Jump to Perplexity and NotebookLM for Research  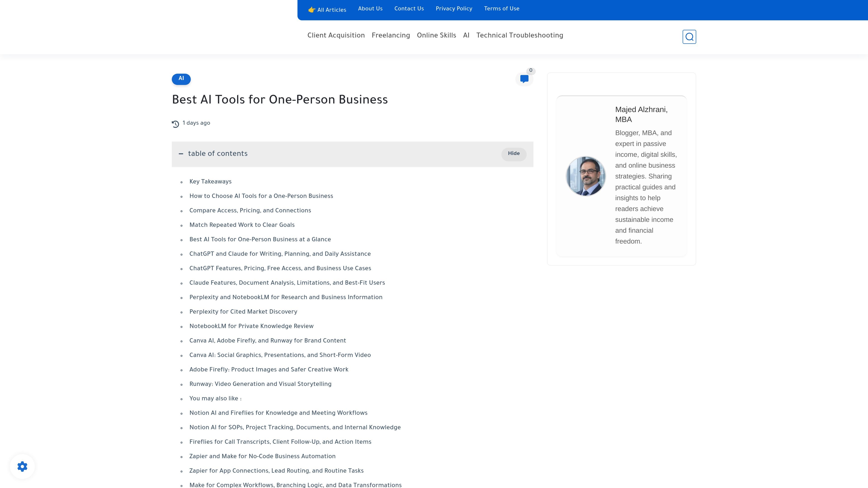click(x=286, y=297)
